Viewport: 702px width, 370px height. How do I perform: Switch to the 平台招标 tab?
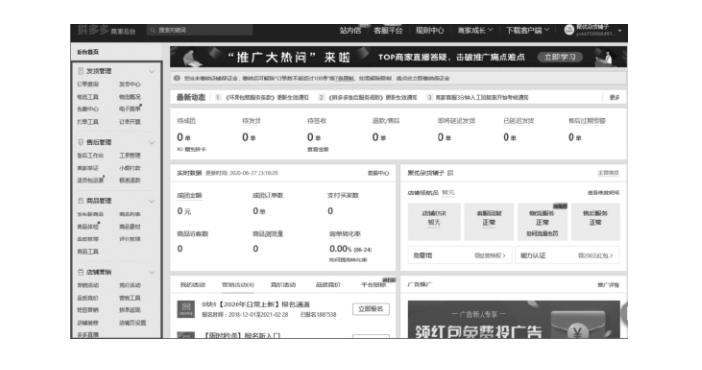pyautogui.click(x=374, y=285)
